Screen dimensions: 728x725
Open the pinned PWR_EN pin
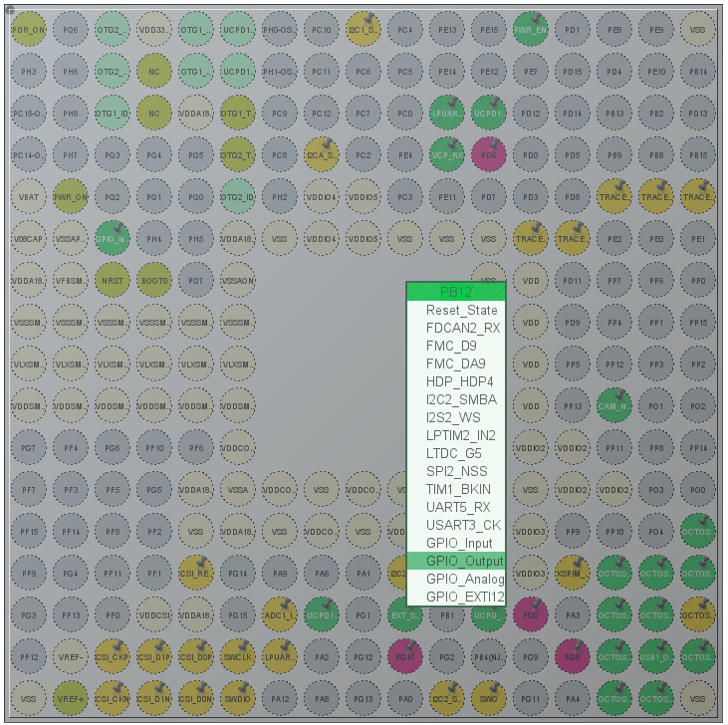[x=531, y=30]
